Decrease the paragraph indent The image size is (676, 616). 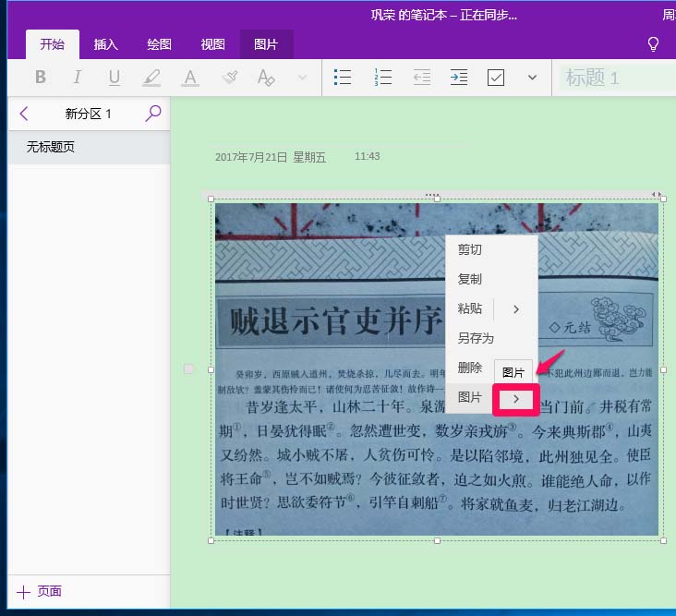pyautogui.click(x=421, y=78)
